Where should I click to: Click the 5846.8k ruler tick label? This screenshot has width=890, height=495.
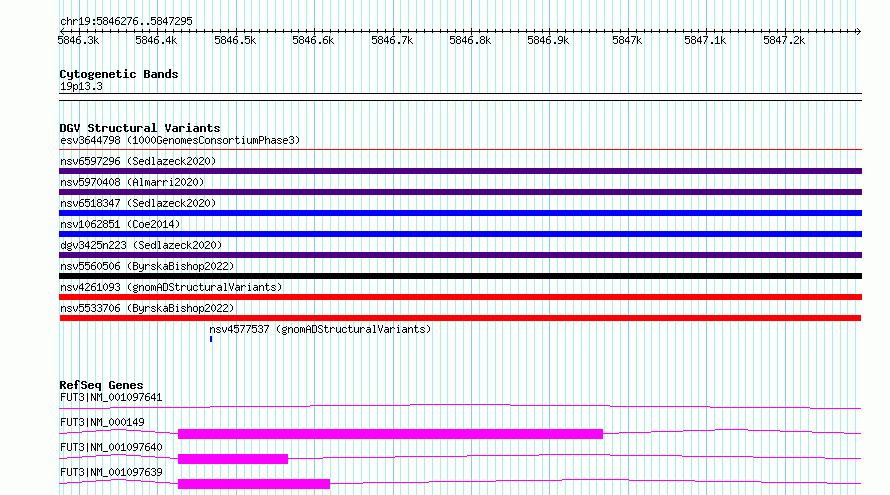(x=470, y=40)
